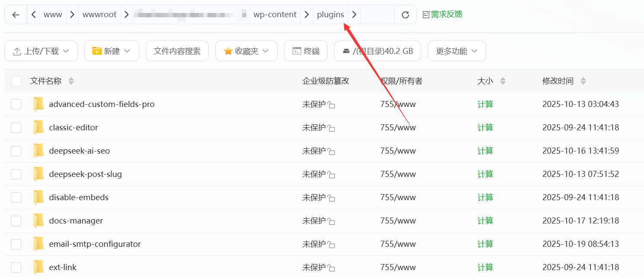The height and width of the screenshot is (277, 644).
Task: Check the ext-link row checkbox
Action: coord(16,267)
